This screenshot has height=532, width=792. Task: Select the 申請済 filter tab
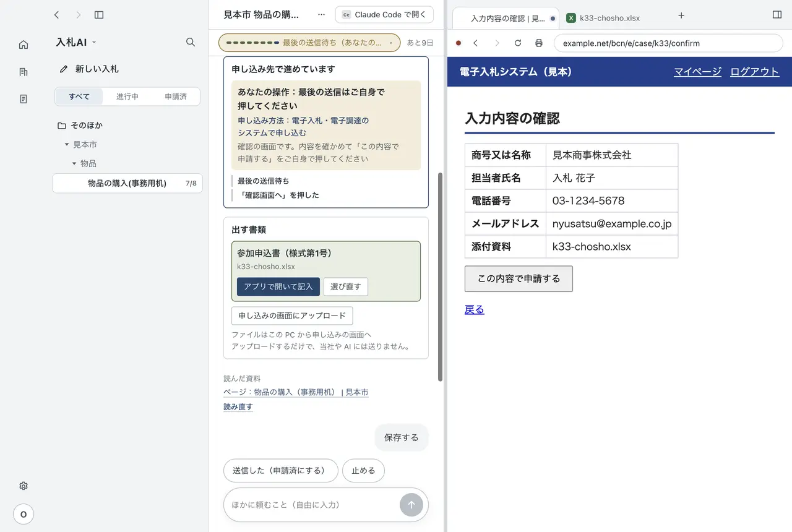tap(176, 97)
